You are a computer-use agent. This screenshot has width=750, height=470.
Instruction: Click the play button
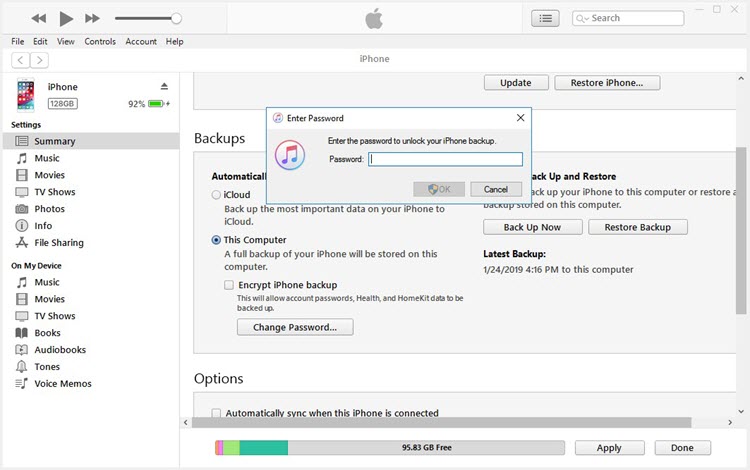(66, 19)
